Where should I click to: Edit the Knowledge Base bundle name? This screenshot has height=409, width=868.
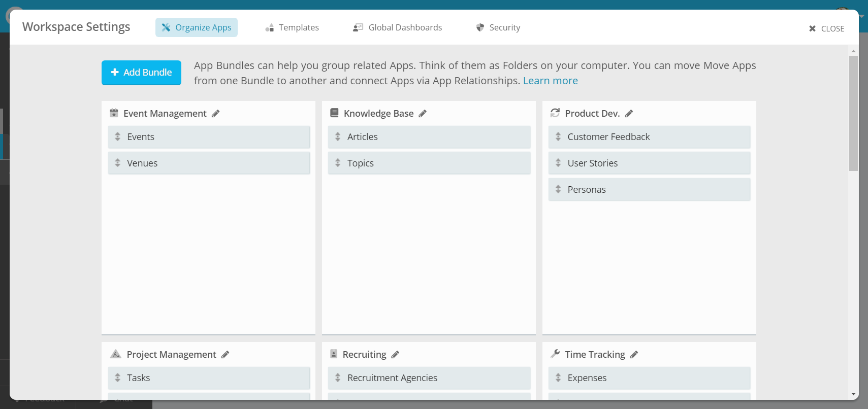(423, 114)
